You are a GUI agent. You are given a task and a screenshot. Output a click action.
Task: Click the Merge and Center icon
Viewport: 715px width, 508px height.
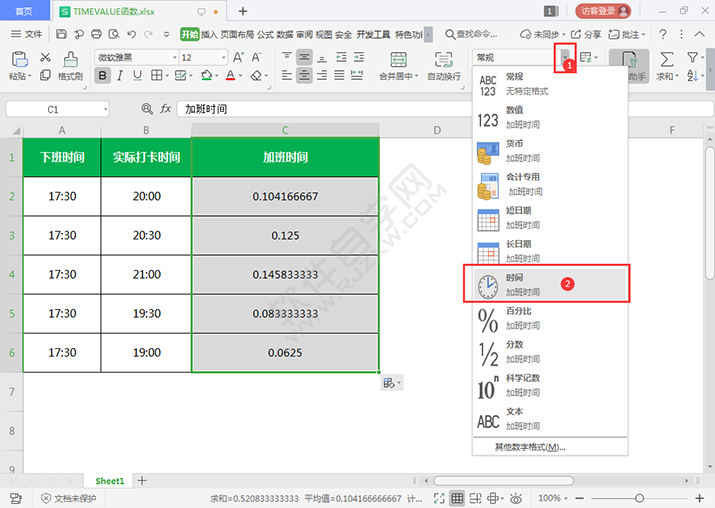pos(398,58)
